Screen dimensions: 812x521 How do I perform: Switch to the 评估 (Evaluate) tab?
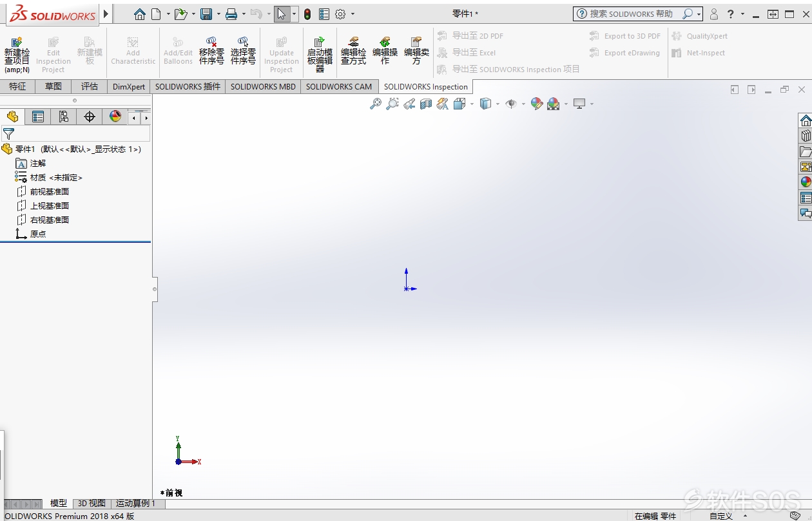90,86
